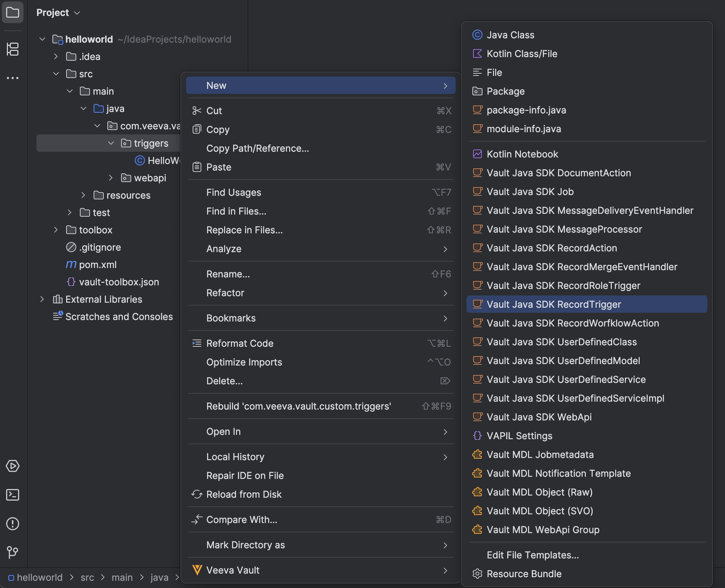
Task: Click helloworld breadcrumb in status bar
Action: click(x=35, y=577)
